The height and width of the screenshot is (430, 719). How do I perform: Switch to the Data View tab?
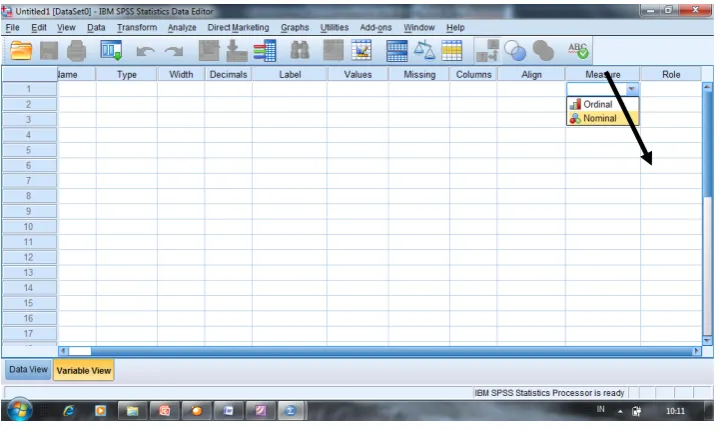coord(28,369)
